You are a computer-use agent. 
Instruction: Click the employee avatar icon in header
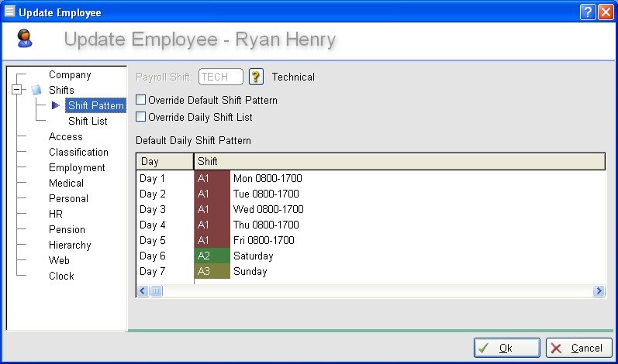point(25,39)
